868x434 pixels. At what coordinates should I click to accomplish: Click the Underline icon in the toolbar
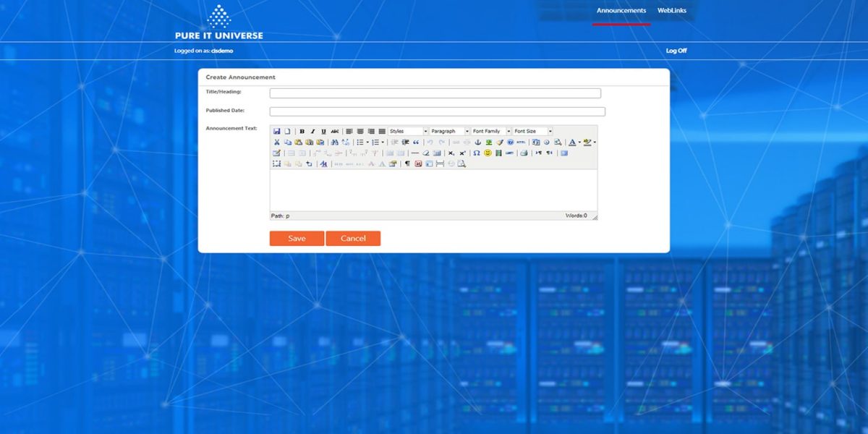click(323, 129)
